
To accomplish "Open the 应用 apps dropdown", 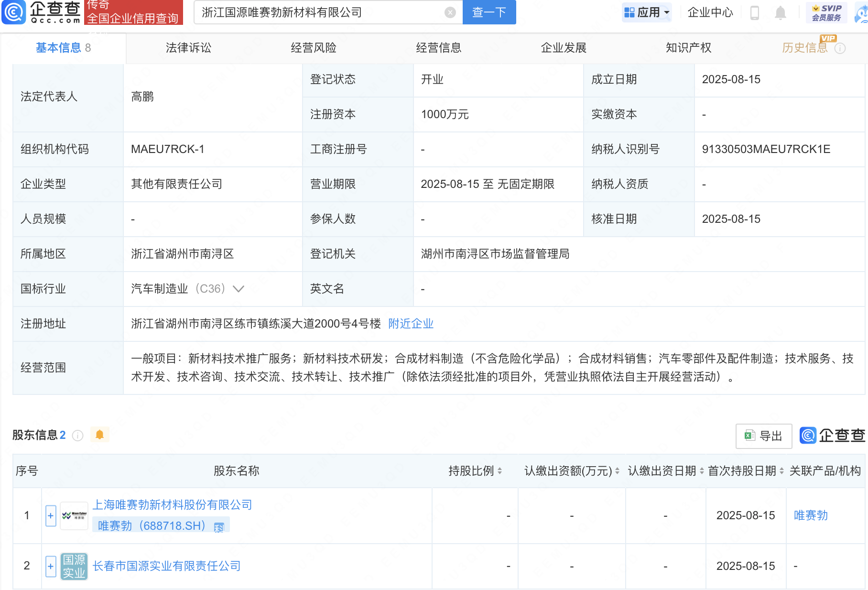I will coord(647,12).
